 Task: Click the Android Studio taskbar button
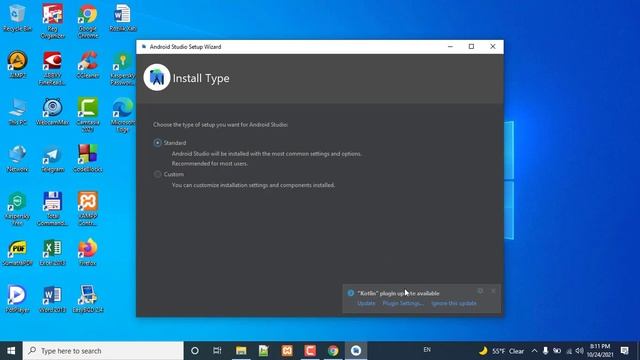pos(356,351)
